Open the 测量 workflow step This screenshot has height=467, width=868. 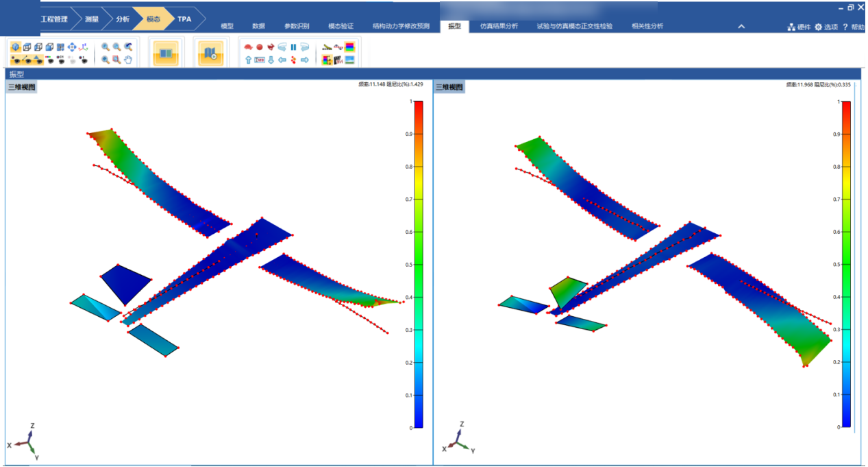coord(91,19)
